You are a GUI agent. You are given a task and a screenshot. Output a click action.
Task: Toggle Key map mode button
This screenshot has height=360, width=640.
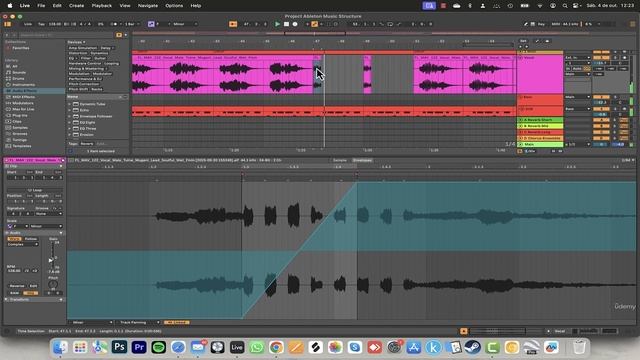click(x=541, y=24)
